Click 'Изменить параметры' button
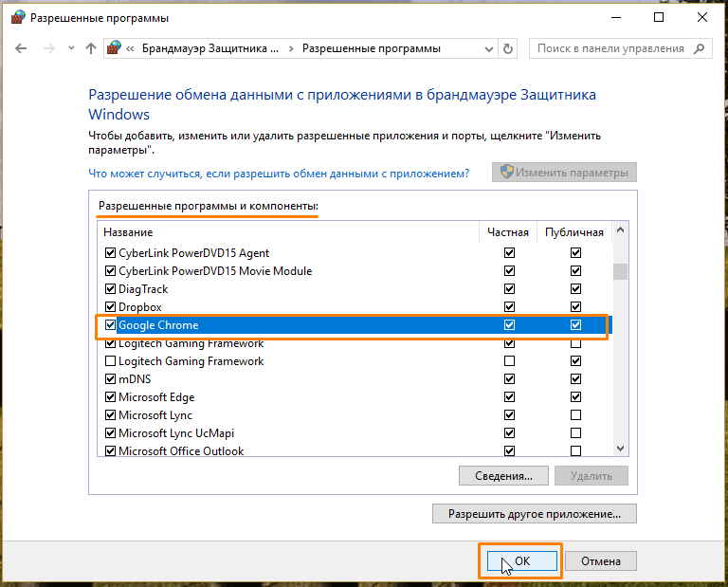The width and height of the screenshot is (728, 587). (x=564, y=173)
